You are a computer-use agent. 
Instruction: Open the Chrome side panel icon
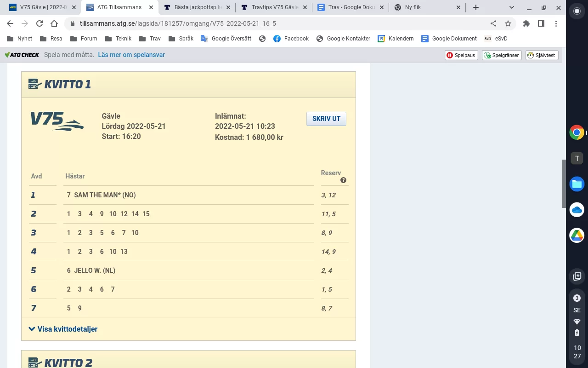pos(541,23)
